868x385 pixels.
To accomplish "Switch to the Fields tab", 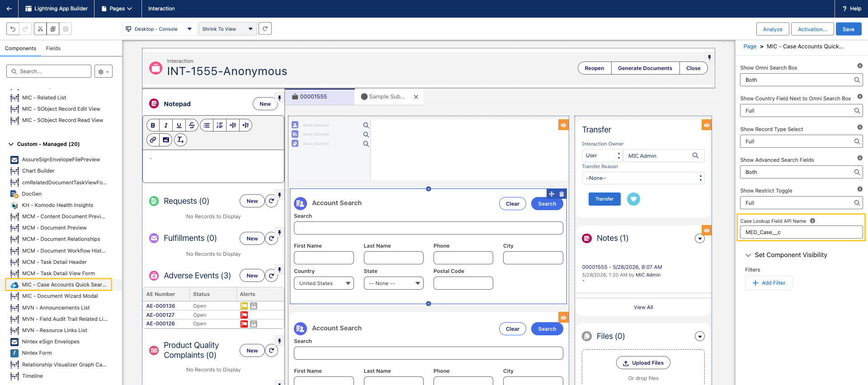I will click(53, 48).
